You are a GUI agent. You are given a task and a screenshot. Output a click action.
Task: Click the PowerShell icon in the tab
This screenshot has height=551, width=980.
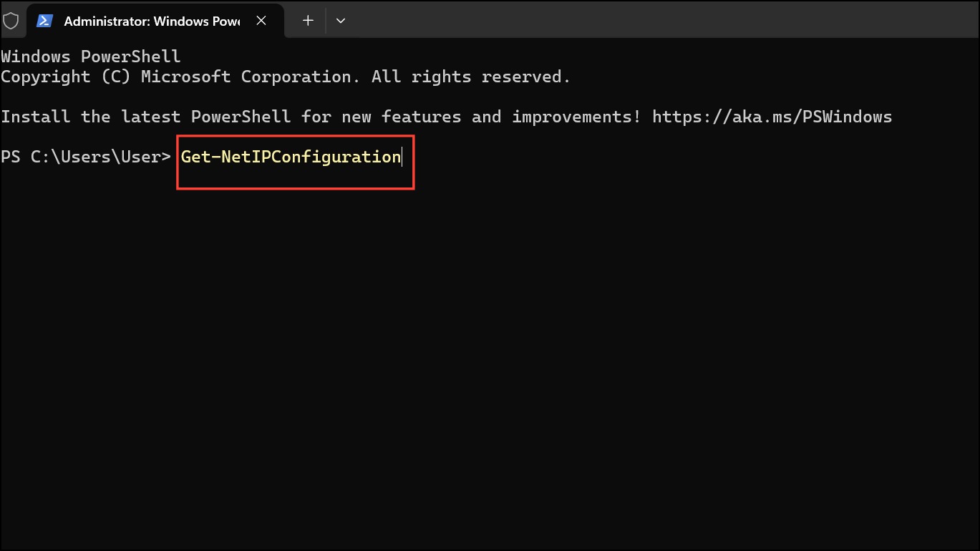coord(45,21)
